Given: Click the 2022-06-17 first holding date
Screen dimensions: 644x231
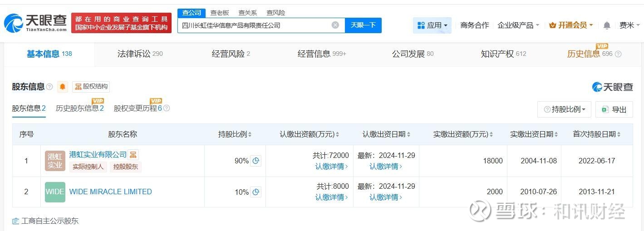Looking at the screenshot, I should click(x=597, y=161).
